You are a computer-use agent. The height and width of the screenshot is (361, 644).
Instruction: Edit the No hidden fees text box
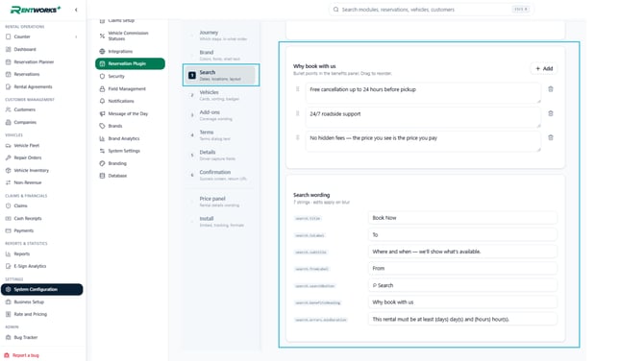[423, 141]
